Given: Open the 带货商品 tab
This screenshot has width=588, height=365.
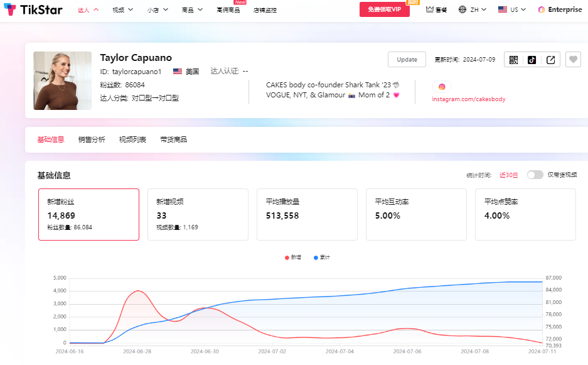Looking at the screenshot, I should click(x=173, y=139).
